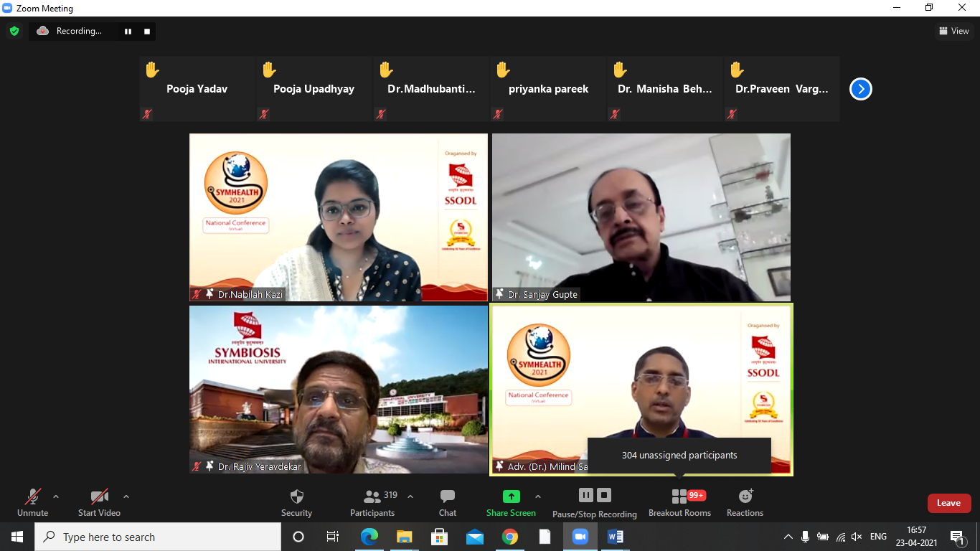
Task: Expand audio options arrow beside Unmute
Action: point(56,496)
